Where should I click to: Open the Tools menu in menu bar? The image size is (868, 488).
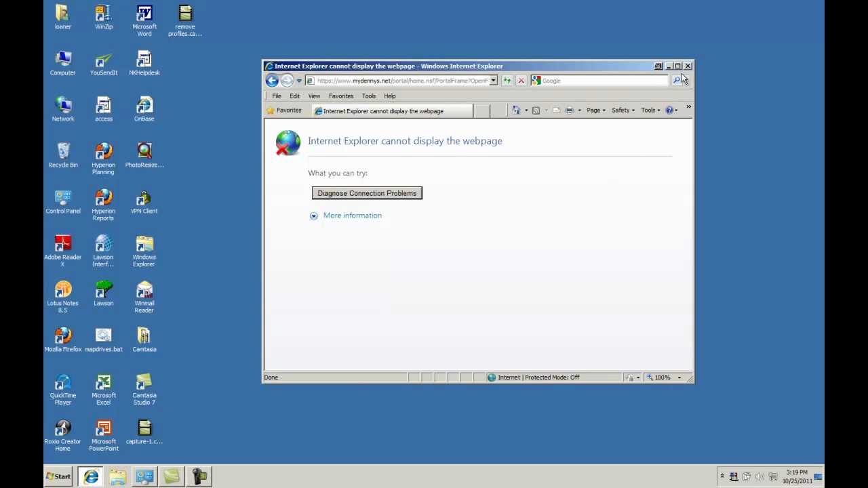pyautogui.click(x=369, y=96)
